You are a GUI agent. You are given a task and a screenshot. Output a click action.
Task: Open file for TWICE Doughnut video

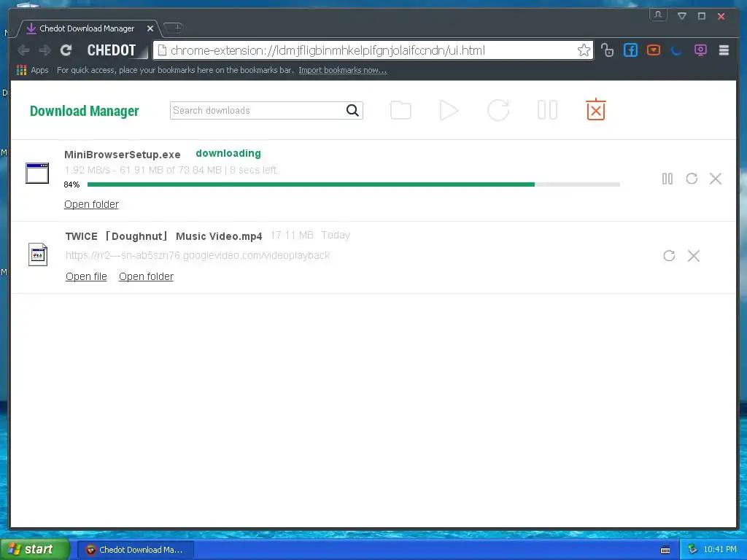[x=86, y=276]
